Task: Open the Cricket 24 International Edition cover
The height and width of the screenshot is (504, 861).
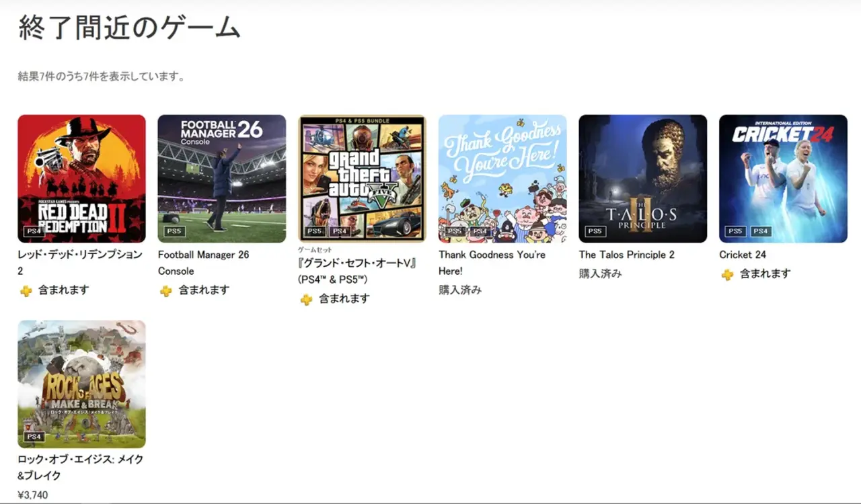Action: (x=783, y=179)
